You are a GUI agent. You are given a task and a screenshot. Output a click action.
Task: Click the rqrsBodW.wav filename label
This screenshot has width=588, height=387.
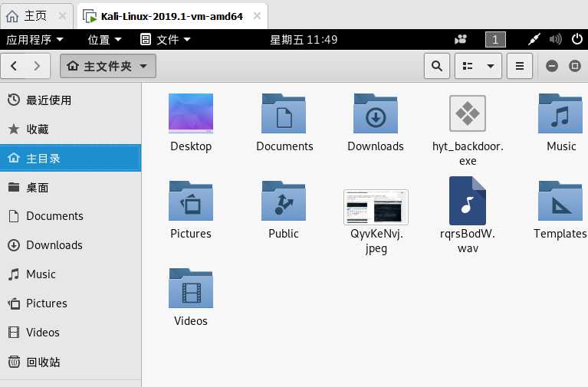468,241
